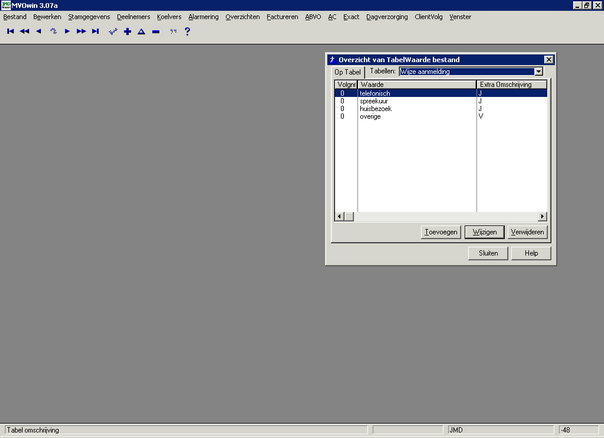Select the overige row

(x=441, y=116)
